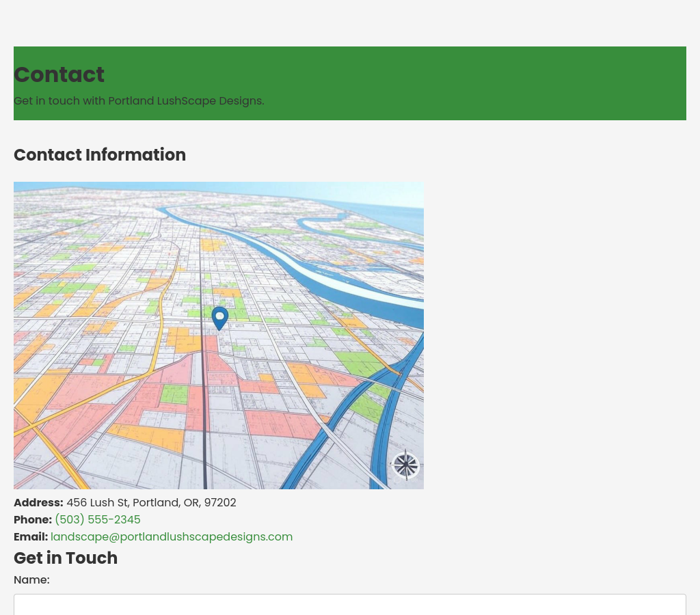This screenshot has height=615, width=700.
Task: Open the landscape@portlandlushscapedesigns.com email link
Action: 172,537
